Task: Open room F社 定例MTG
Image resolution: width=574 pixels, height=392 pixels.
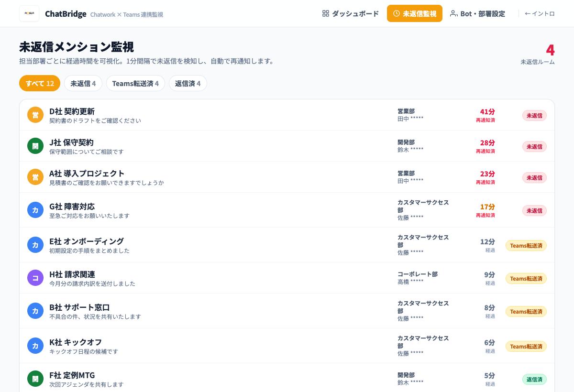Action: click(x=287, y=379)
